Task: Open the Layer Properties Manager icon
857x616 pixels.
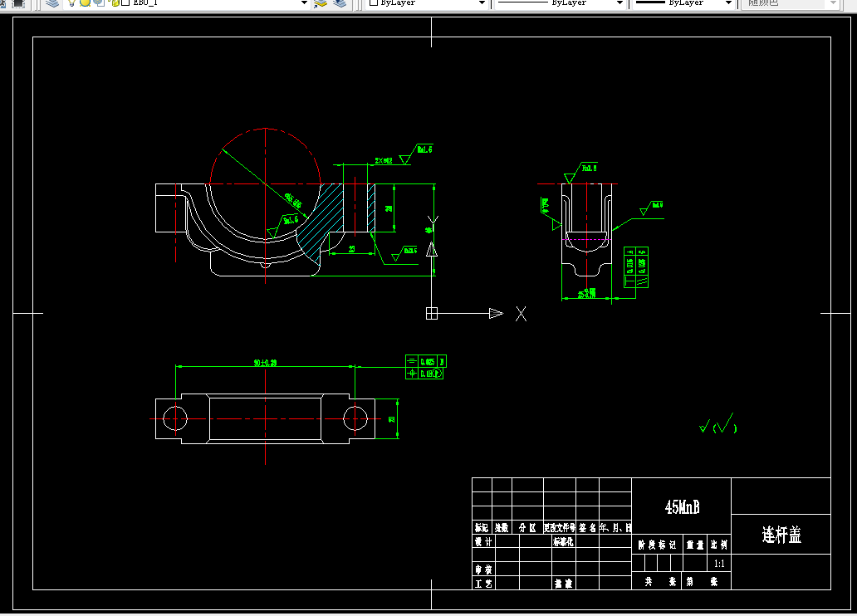Action: click(x=52, y=3)
